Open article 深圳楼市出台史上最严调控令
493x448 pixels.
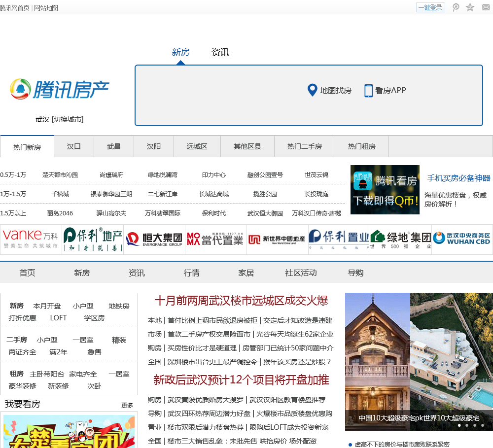coord(212,362)
